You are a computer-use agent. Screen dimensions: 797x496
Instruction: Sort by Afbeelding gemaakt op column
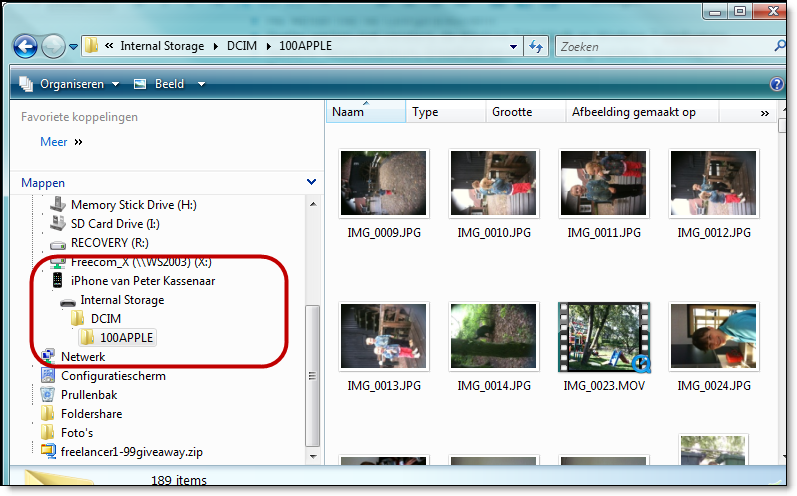point(642,112)
